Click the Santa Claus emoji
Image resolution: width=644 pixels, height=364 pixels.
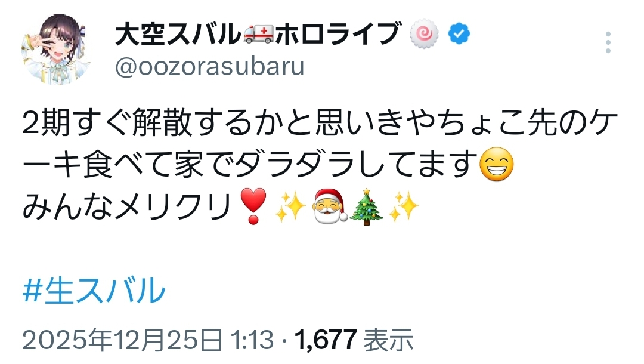pos(330,206)
